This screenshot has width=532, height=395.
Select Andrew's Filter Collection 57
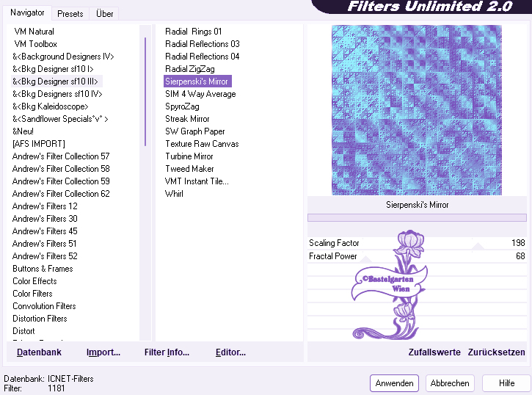(61, 156)
